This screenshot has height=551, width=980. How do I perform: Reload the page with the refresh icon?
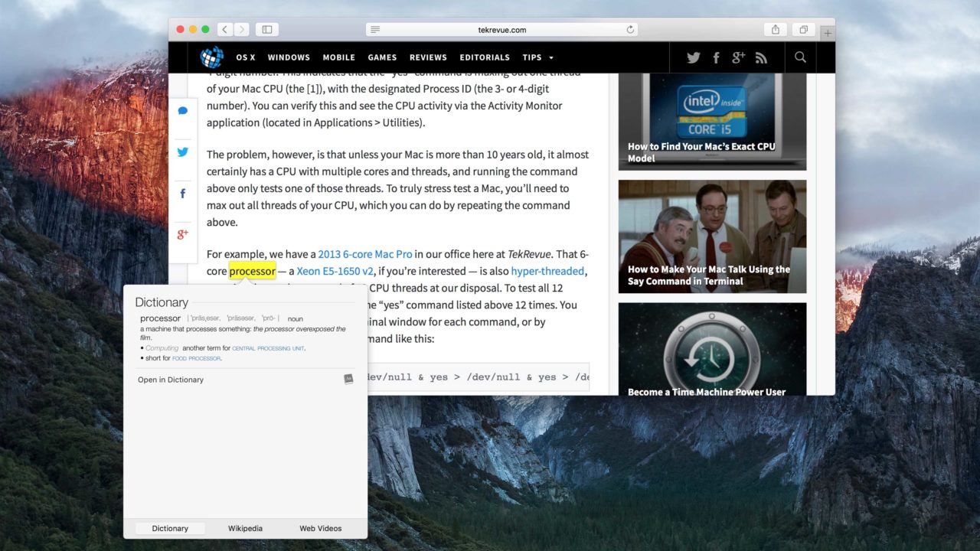coord(630,30)
